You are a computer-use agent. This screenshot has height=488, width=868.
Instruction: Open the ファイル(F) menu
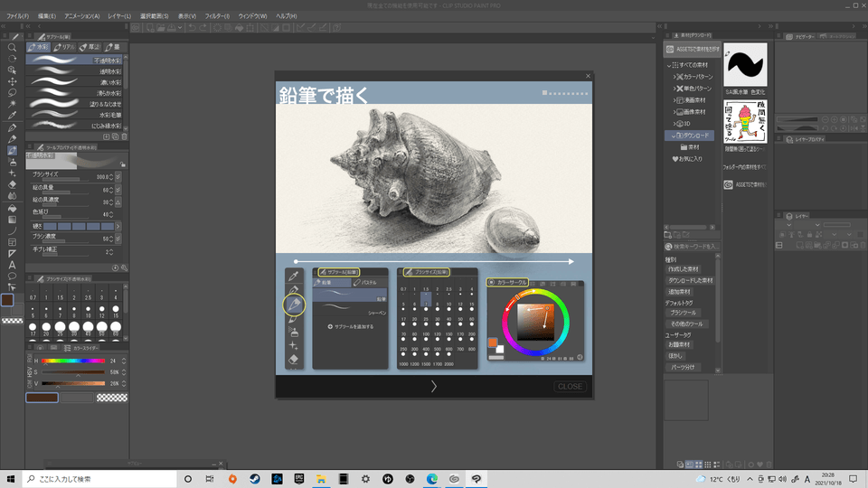pos(18,16)
